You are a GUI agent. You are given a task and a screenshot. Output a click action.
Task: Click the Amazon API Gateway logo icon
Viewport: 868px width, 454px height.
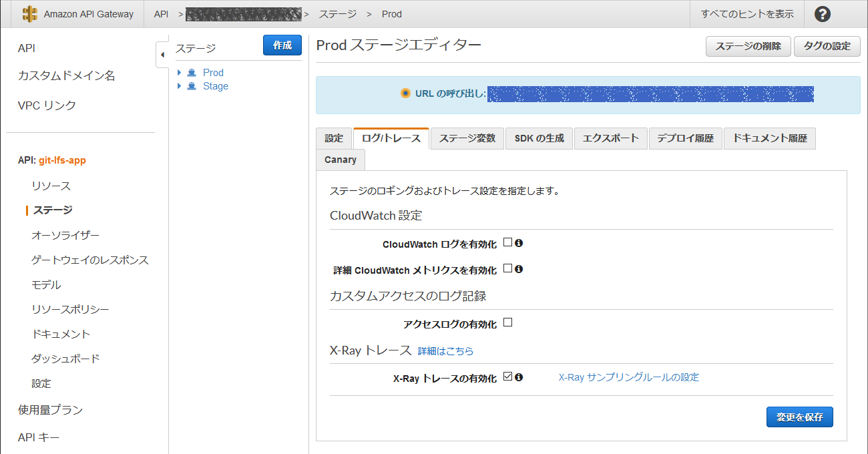[29, 13]
